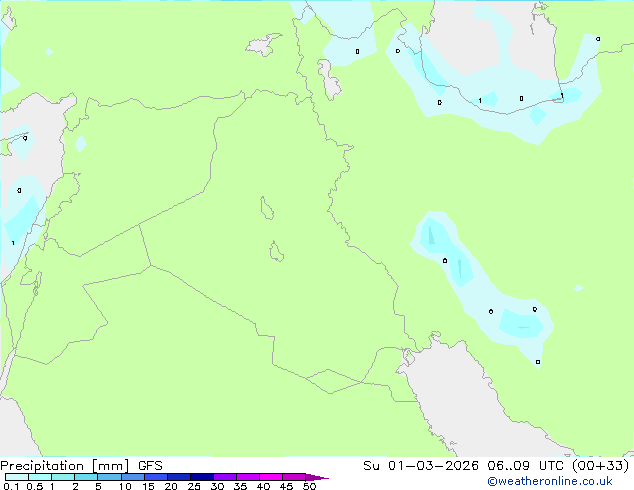This screenshot has width=634, height=490.
Task: Choose the bright magenta swatch between 40 and 45
Action: point(271,477)
